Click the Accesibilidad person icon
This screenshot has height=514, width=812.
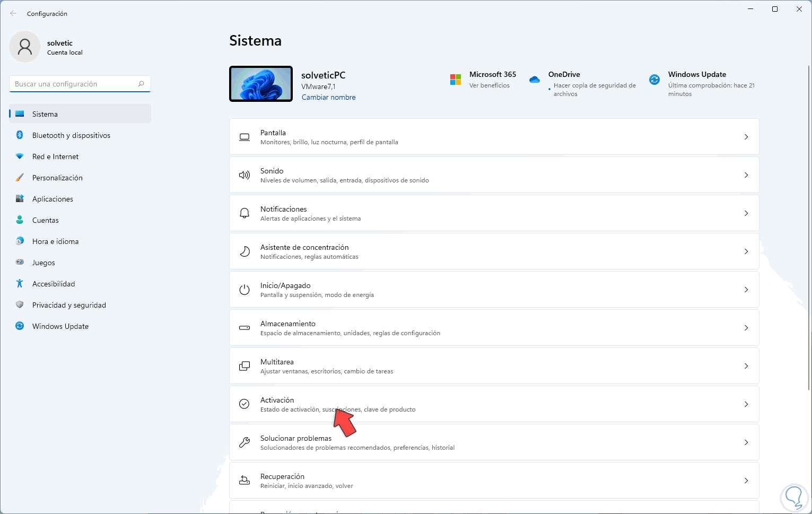pos(20,284)
